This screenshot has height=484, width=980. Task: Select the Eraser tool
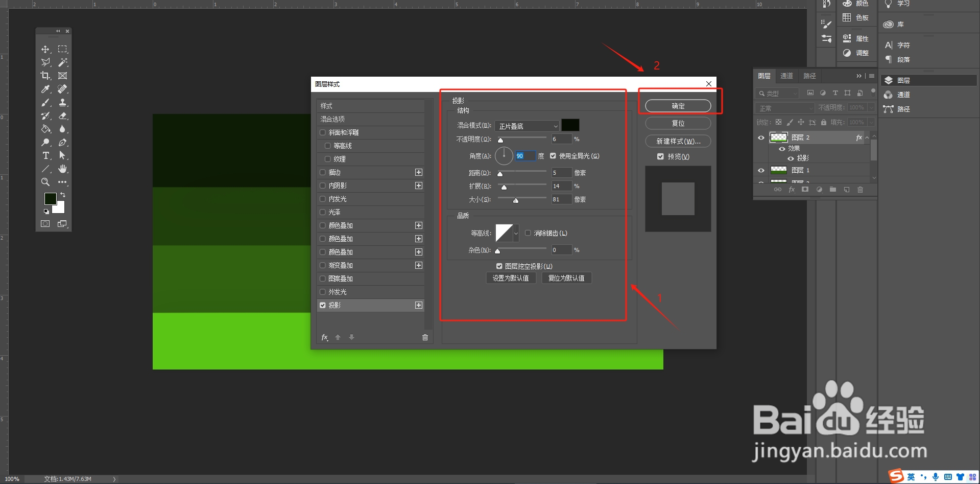tap(62, 116)
